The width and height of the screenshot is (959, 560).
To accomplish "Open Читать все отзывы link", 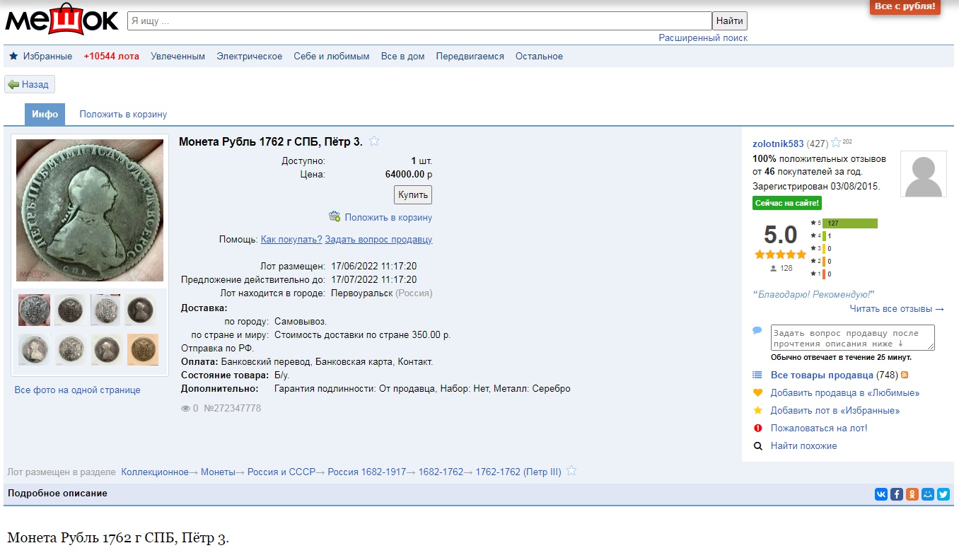I will tap(897, 309).
